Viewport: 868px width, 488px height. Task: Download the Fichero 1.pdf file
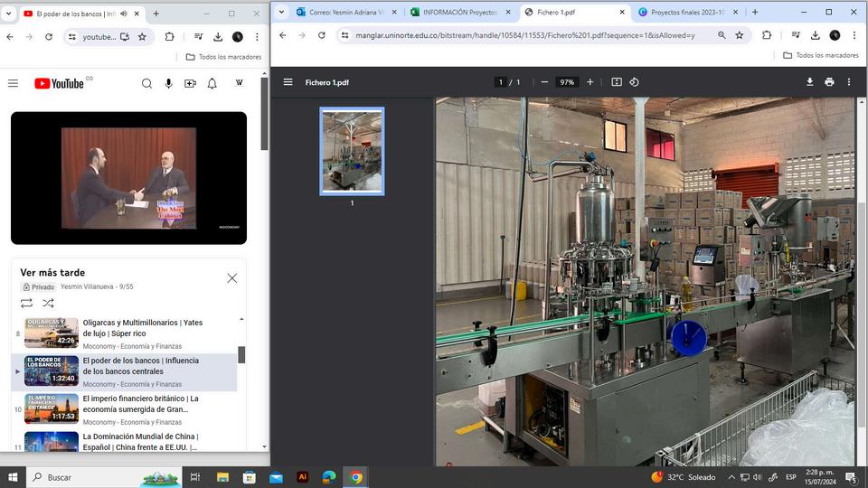[810, 82]
